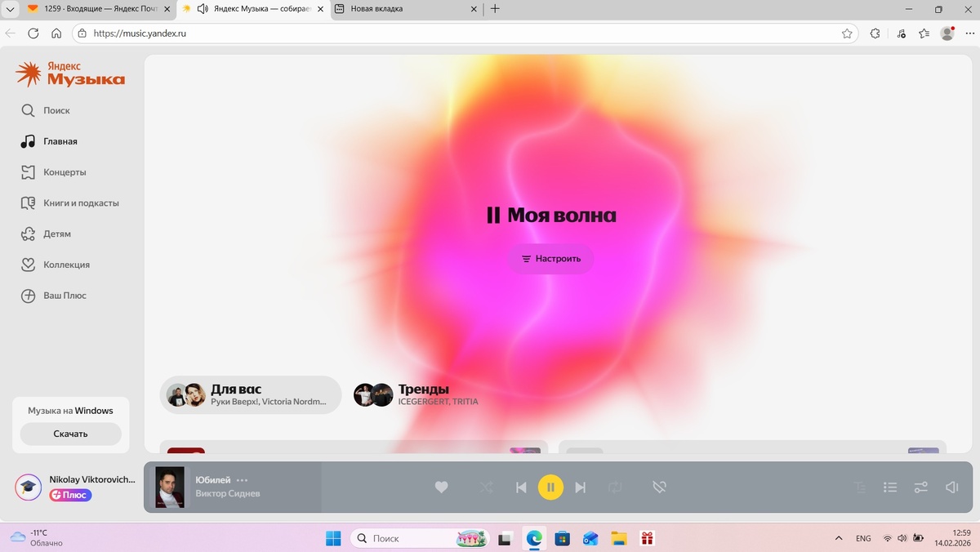Open the weather widget showing -11°C
980x552 pixels.
click(x=37, y=537)
